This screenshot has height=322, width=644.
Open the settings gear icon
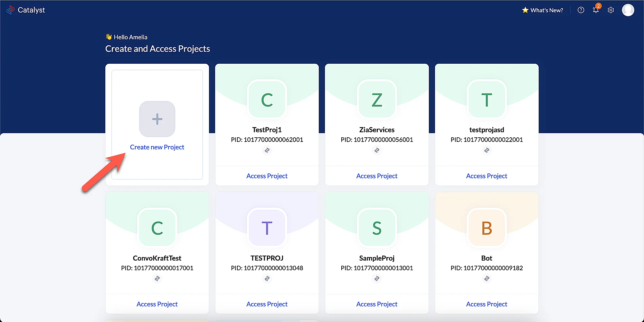click(x=611, y=10)
